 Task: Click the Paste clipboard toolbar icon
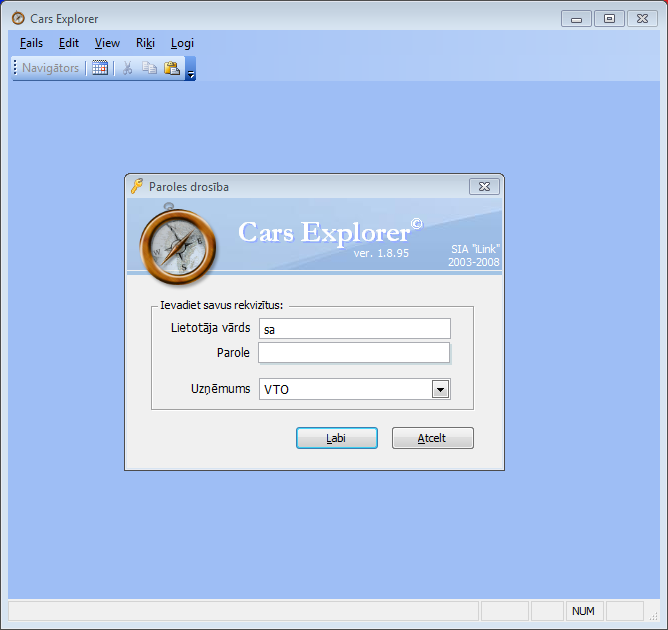[171, 68]
